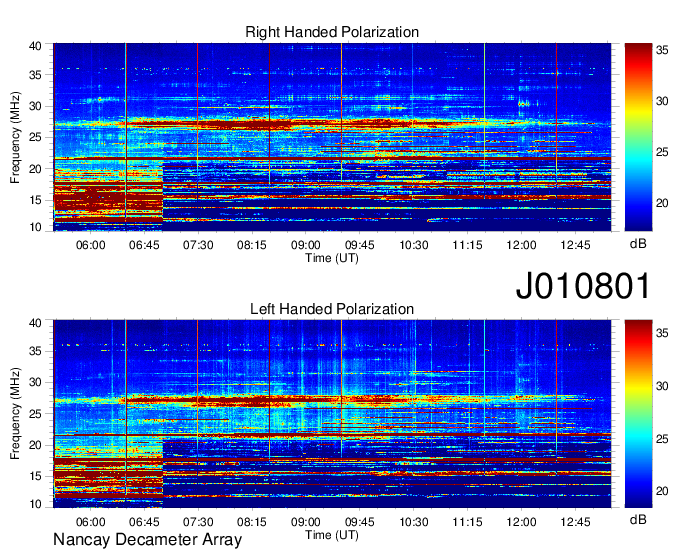
Task: Click the 'Left Handed Polarization' plot title
Action: pos(332,309)
